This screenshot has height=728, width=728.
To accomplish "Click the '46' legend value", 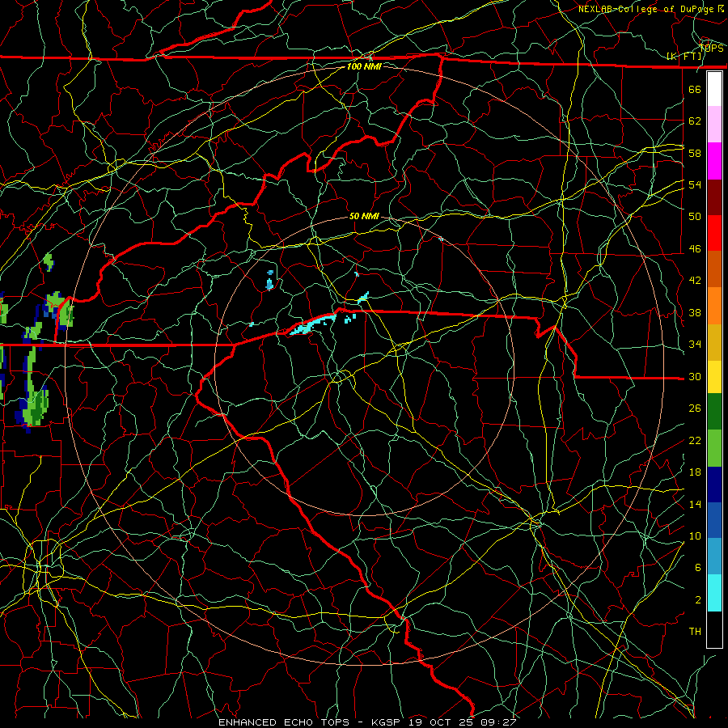I will 695,249.
